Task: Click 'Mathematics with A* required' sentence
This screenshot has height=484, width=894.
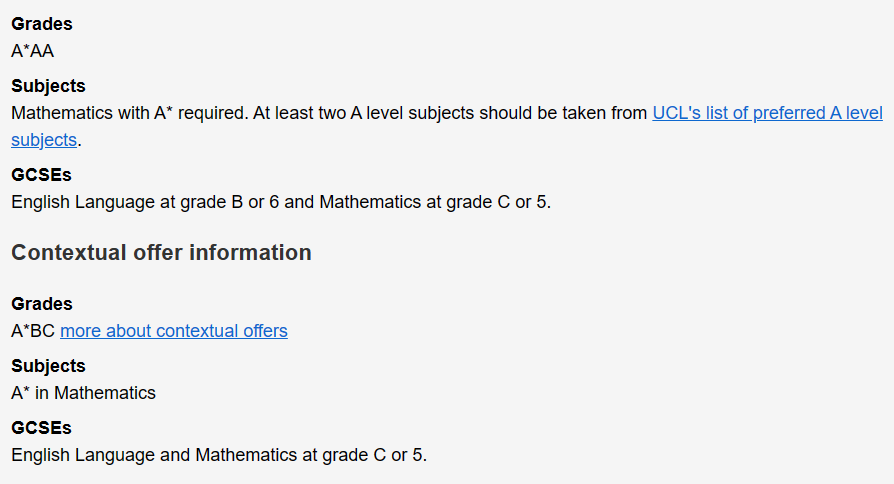Action: [130, 113]
